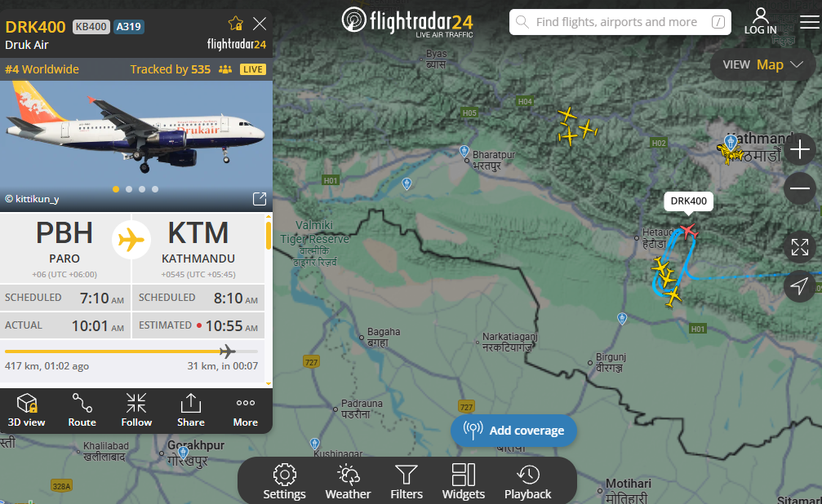Click the flight progress bar plane marker
This screenshot has width=822, height=504.
tap(227, 351)
